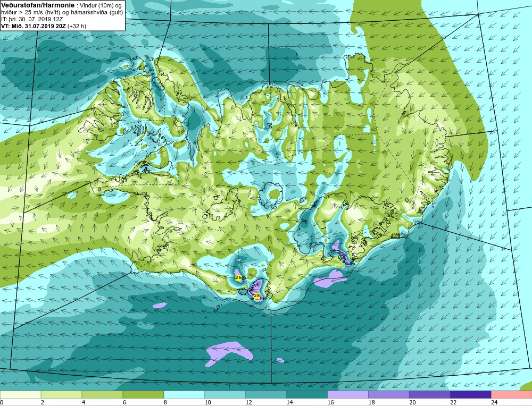Choose the 10–12 m/s light teal legend swatch
This screenshot has width=532, height=406.
point(225,395)
